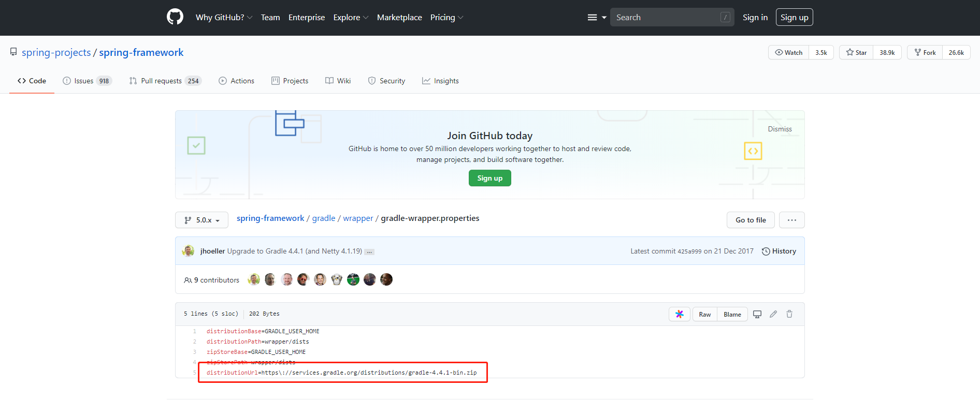Click the Go to file button
This screenshot has height=401, width=980.
tap(751, 220)
